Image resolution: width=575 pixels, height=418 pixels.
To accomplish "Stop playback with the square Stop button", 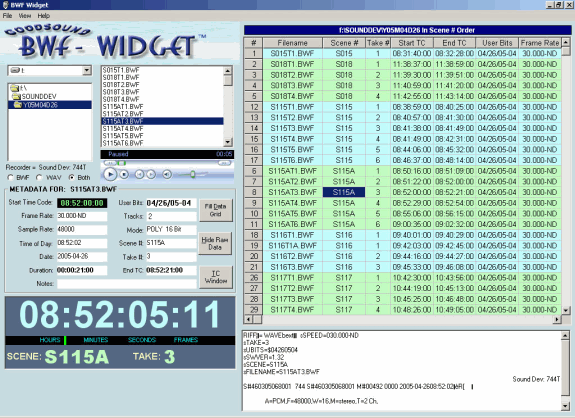I will 124,175.
